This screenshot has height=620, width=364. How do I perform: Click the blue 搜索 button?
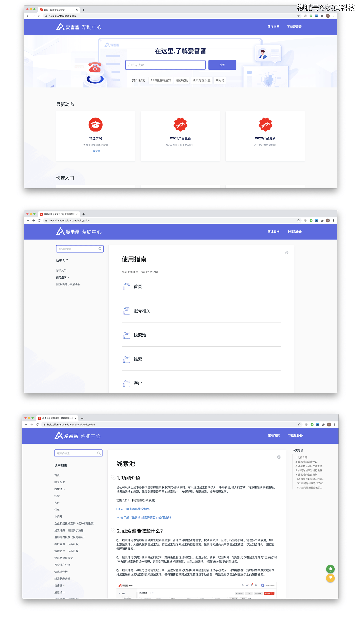pos(222,65)
